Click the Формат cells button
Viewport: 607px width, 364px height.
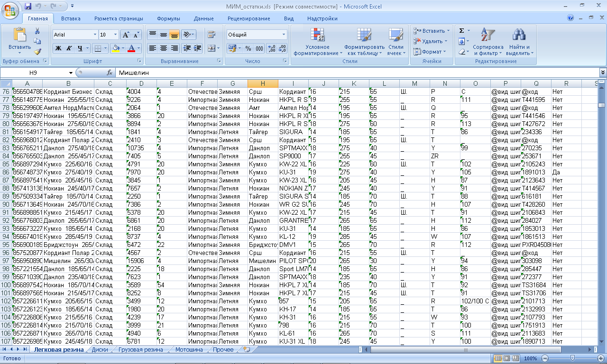click(x=430, y=52)
